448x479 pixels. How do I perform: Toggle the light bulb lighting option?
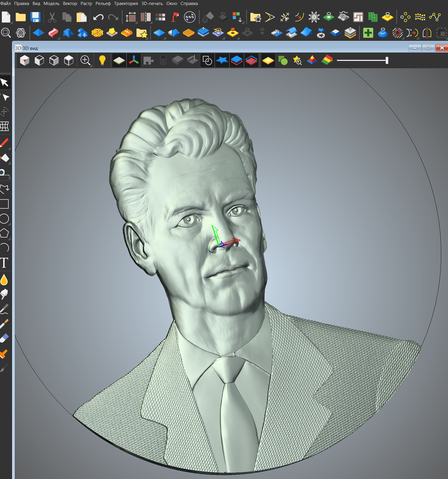102,60
